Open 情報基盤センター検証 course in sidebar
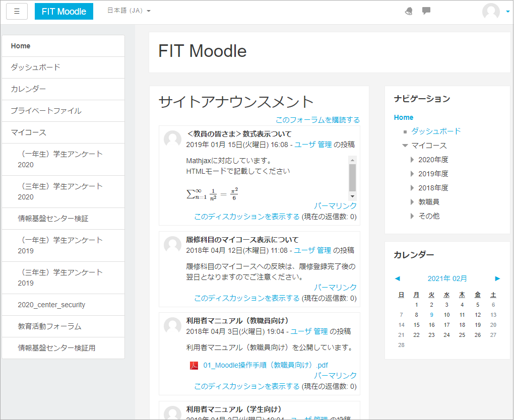Screen dimensions: 514x420 click(63, 219)
